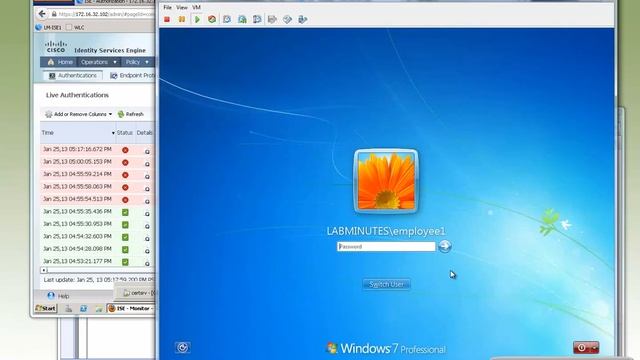Click the Password input field on login screen
Screen dimensions: 640x360
pos(386,247)
